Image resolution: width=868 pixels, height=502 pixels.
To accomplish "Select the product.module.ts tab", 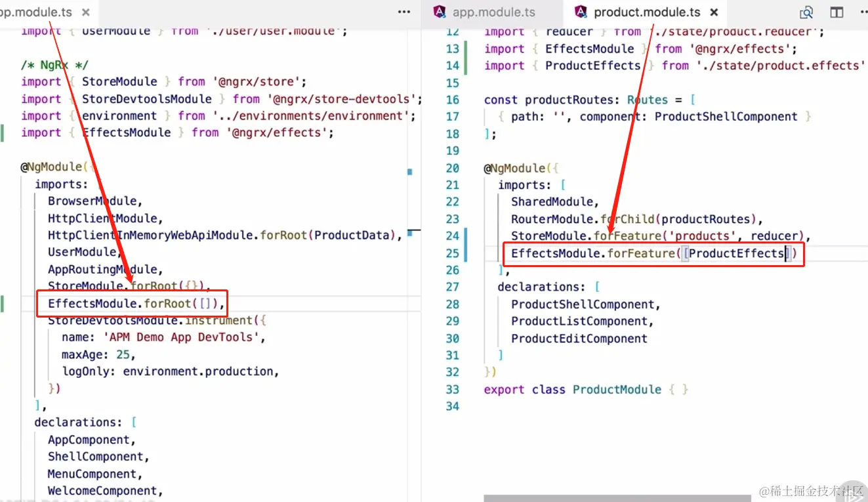I will [x=646, y=12].
